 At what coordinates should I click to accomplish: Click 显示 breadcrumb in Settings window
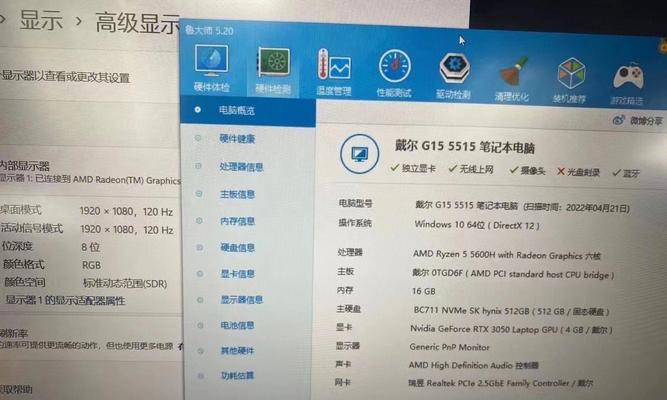[x=41, y=20]
